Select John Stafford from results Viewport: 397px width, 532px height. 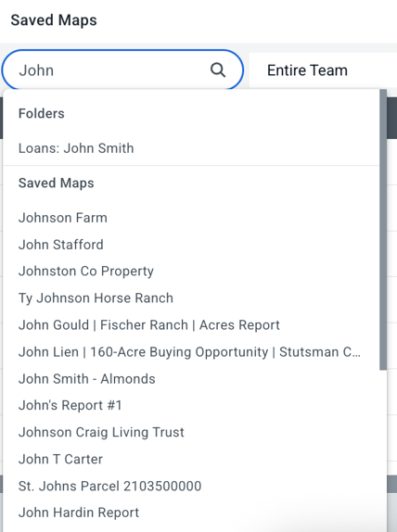(191, 245)
